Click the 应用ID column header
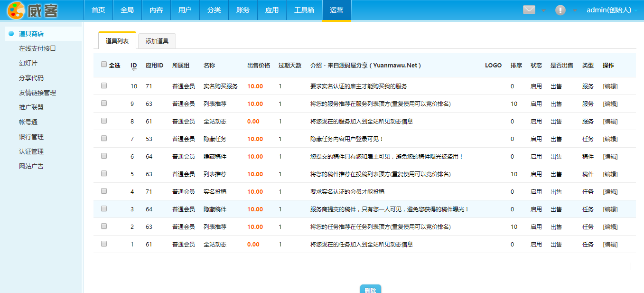The image size is (644, 293). (x=155, y=65)
